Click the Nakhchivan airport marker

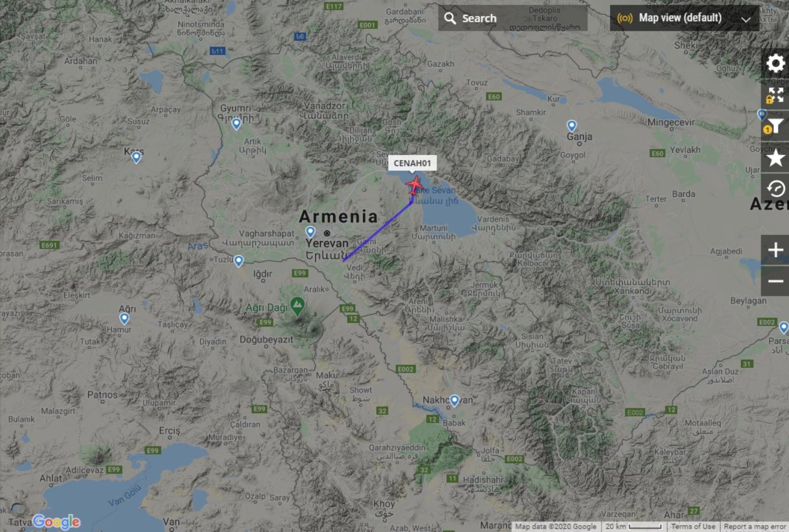(454, 400)
